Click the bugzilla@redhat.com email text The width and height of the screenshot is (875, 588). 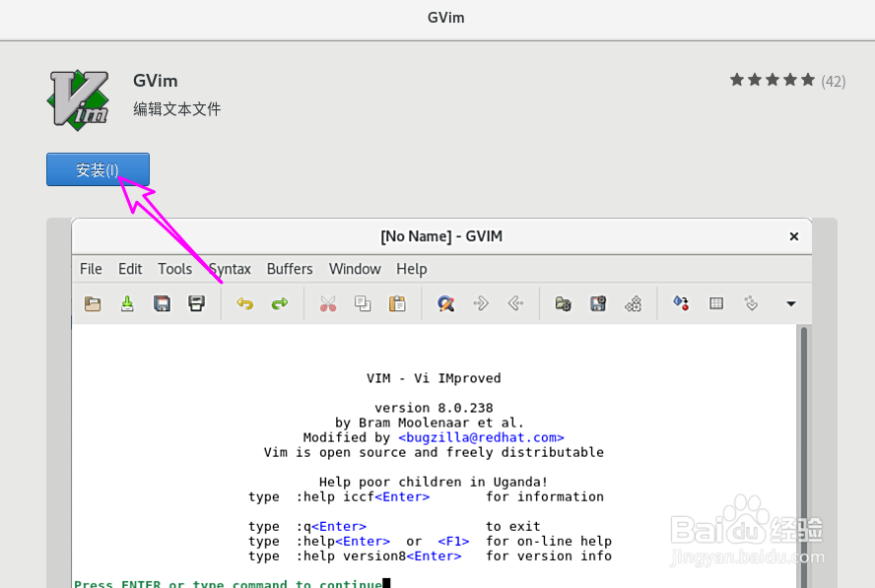pos(481,437)
